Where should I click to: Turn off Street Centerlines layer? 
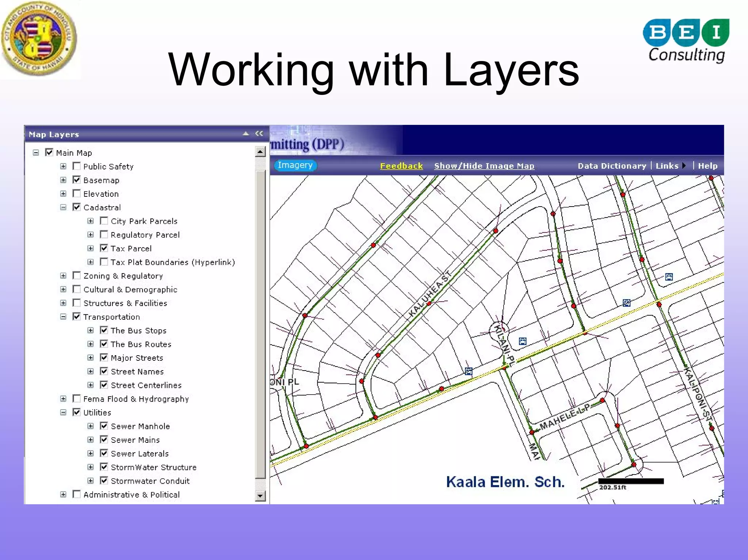[104, 385]
